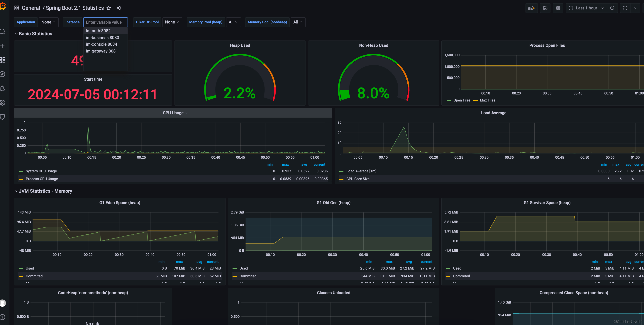Click the sidebar Create plus icon
Viewport: 644px width, 325px height.
coord(3,46)
